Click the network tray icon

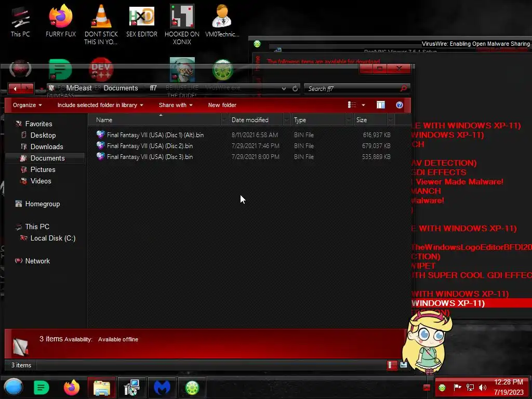pos(470,388)
